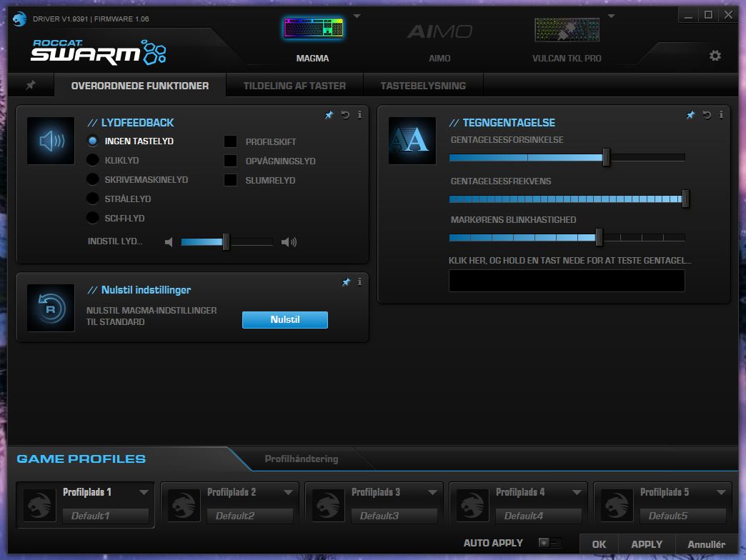Open the Profilplads 5 dropdown
Viewport: 746px width, 560px height.
pos(721,492)
